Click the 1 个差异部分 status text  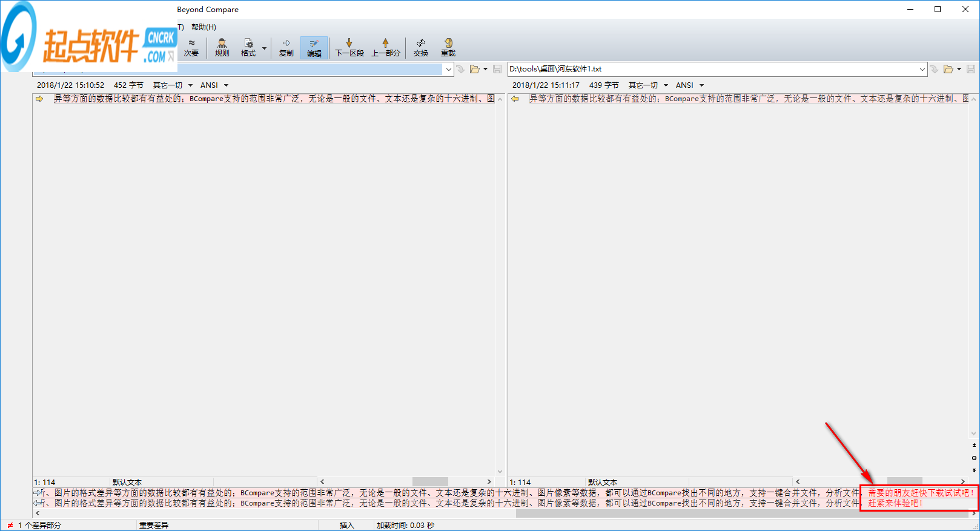pyautogui.click(x=40, y=526)
